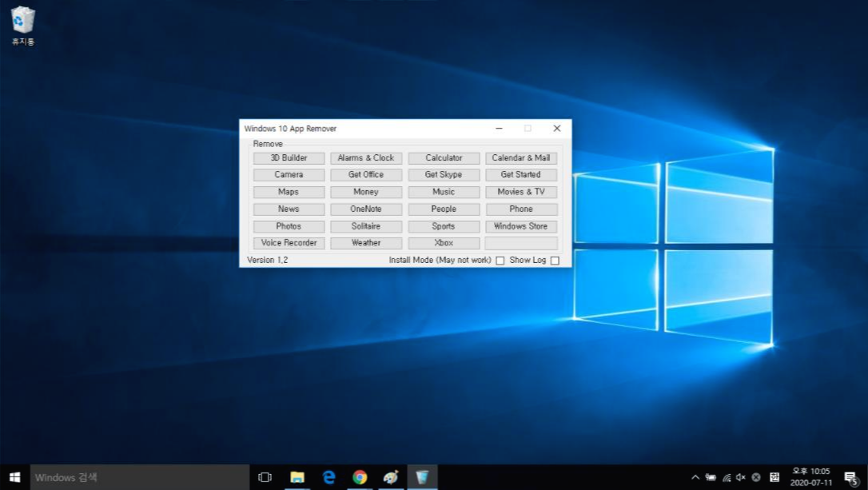Show hidden system tray icons
The image size is (868, 490).
(x=695, y=477)
